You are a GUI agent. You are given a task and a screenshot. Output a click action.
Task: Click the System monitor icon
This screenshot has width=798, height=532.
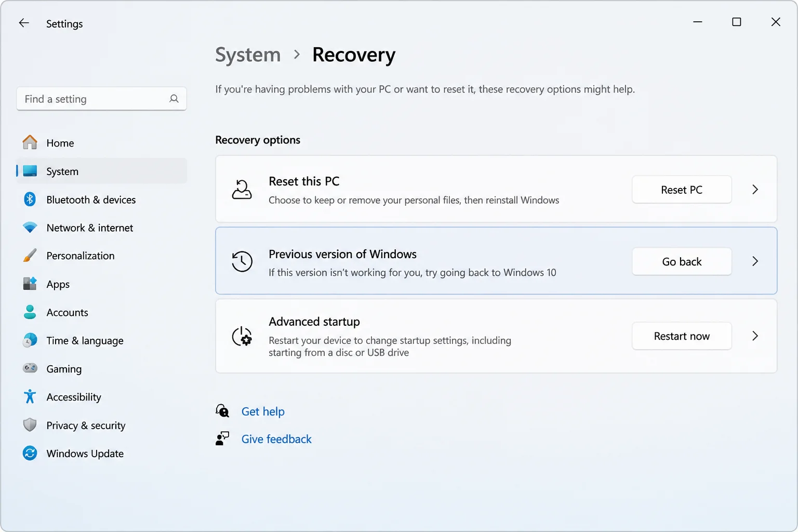tap(30, 171)
